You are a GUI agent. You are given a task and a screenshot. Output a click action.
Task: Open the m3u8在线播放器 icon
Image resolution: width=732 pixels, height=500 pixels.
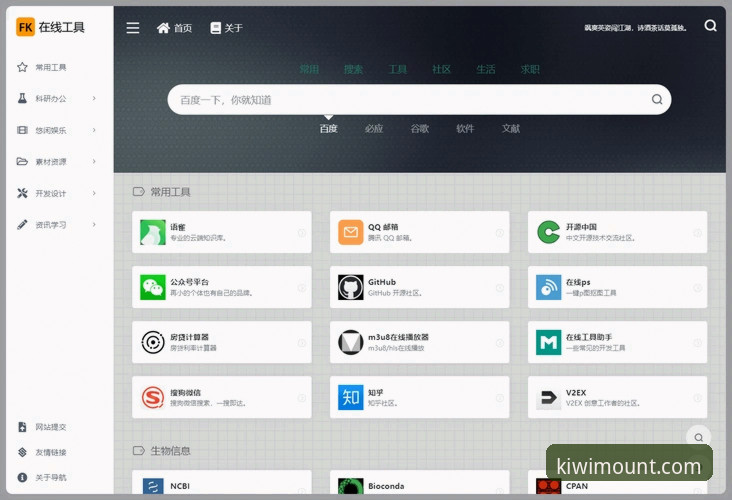tap(351, 342)
